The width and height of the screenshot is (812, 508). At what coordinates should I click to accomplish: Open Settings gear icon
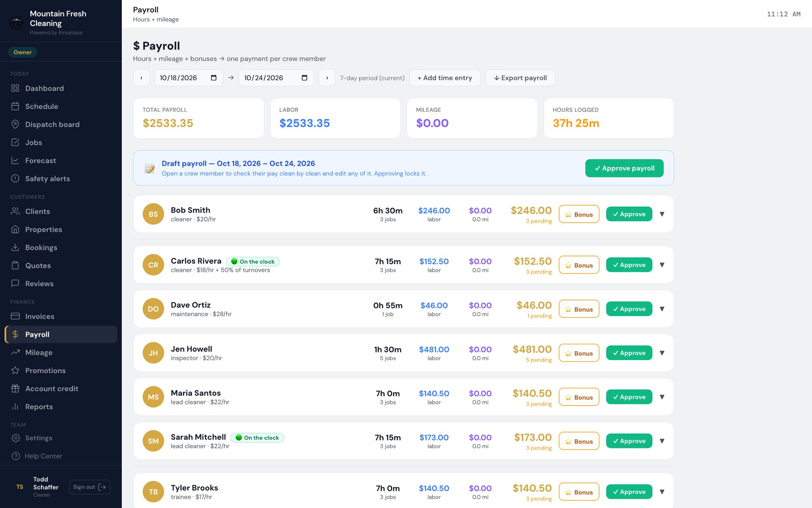15,438
